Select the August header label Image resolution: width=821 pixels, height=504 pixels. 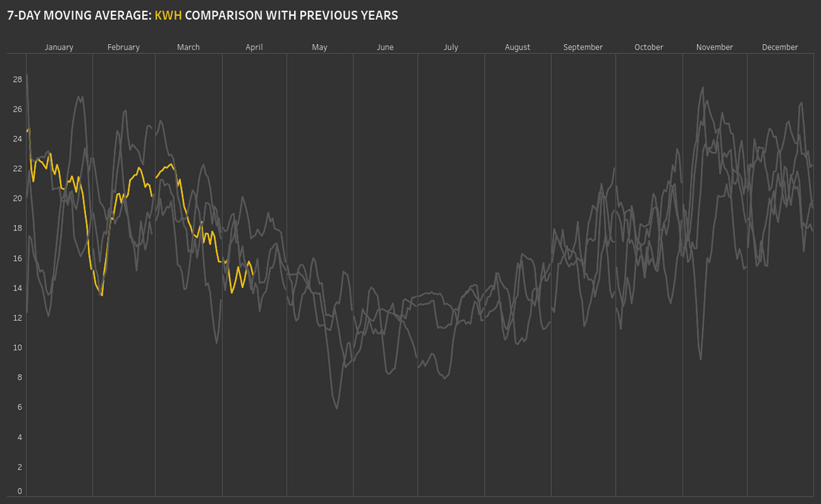(518, 47)
